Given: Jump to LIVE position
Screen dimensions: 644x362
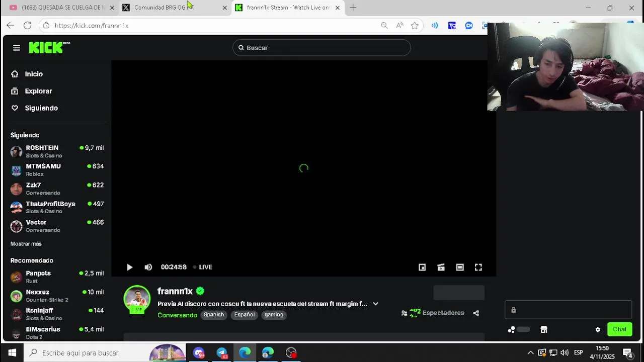Looking at the screenshot, I should pyautogui.click(x=203, y=267).
